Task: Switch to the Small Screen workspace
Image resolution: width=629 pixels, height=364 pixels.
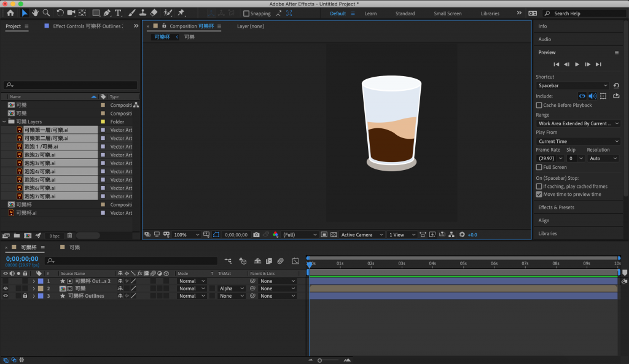Action: click(447, 14)
